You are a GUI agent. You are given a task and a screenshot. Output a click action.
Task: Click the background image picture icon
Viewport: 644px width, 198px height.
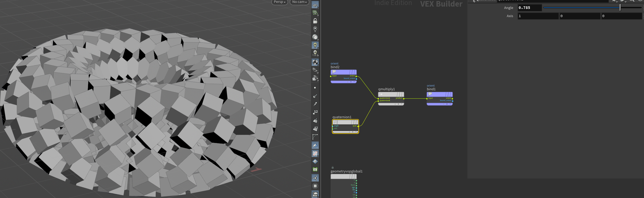[x=315, y=194]
